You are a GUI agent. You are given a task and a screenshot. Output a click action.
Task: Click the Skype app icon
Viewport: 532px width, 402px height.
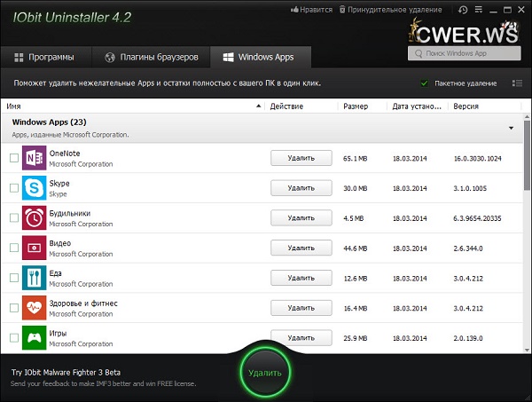click(35, 188)
